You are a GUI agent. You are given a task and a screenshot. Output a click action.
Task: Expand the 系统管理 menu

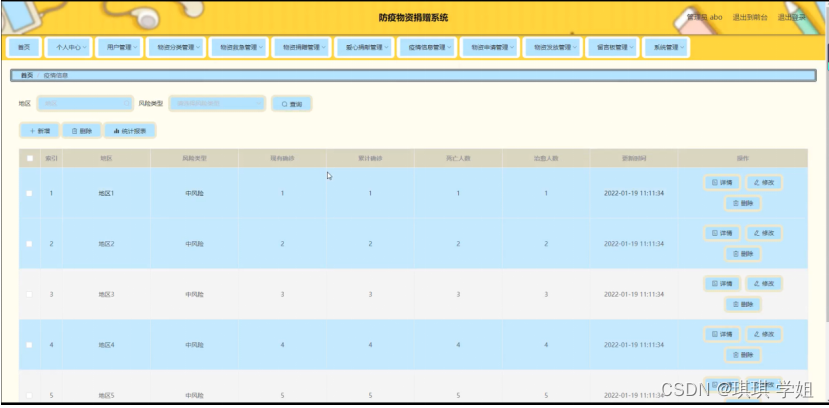point(666,47)
